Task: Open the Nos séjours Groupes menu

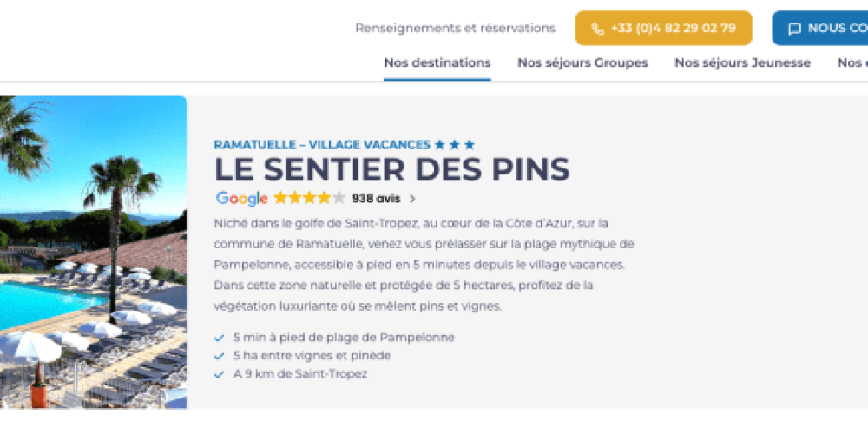Action: tap(582, 62)
